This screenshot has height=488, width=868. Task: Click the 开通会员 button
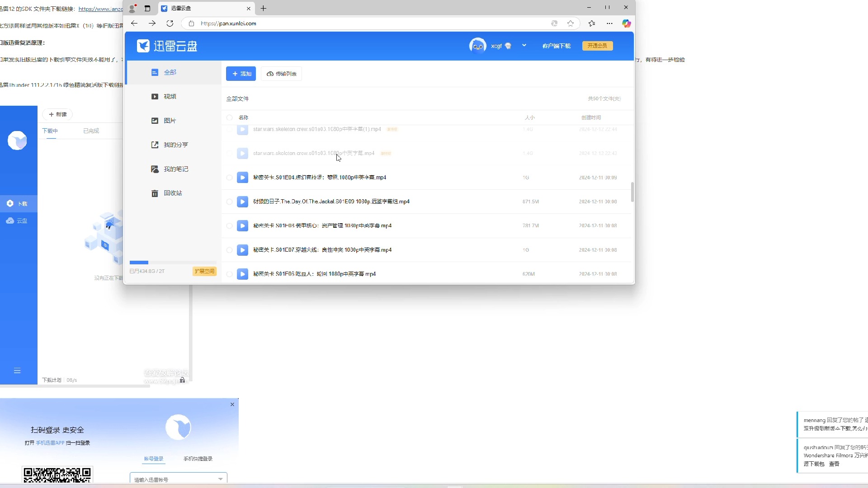point(597,46)
